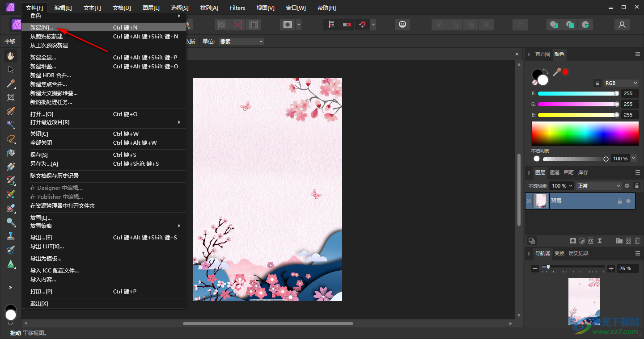This screenshot has width=644, height=339.
Task: Open the color opacity 100 % dropdown arrow
Action: (x=634, y=159)
